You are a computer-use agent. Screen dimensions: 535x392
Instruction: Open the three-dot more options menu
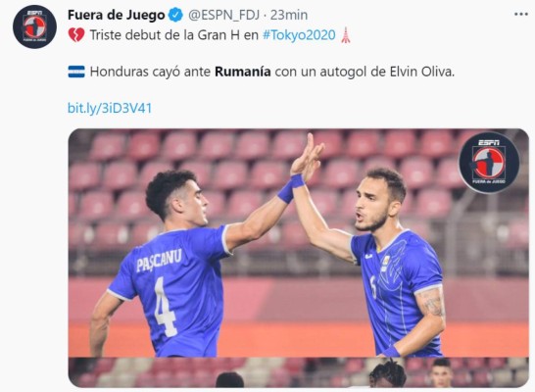(521, 15)
